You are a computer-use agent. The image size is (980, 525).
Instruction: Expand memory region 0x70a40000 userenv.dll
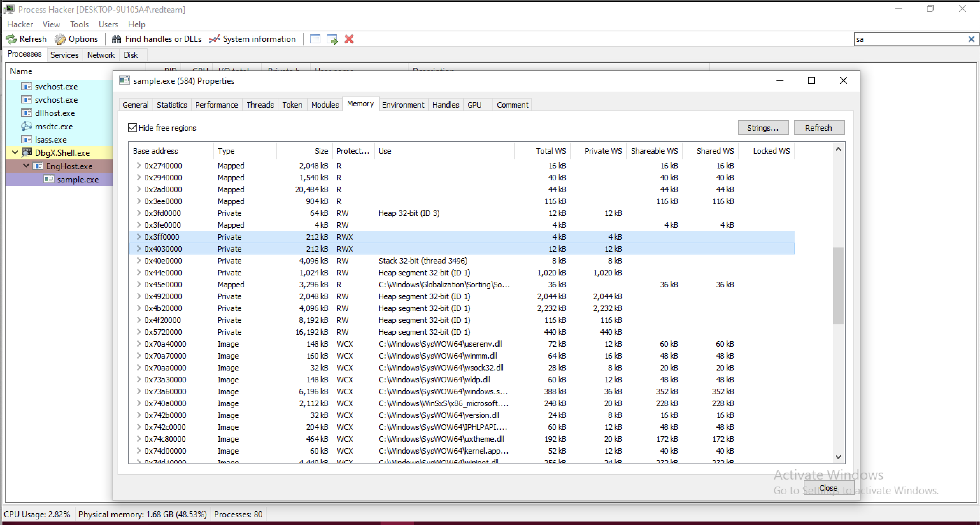tap(139, 344)
